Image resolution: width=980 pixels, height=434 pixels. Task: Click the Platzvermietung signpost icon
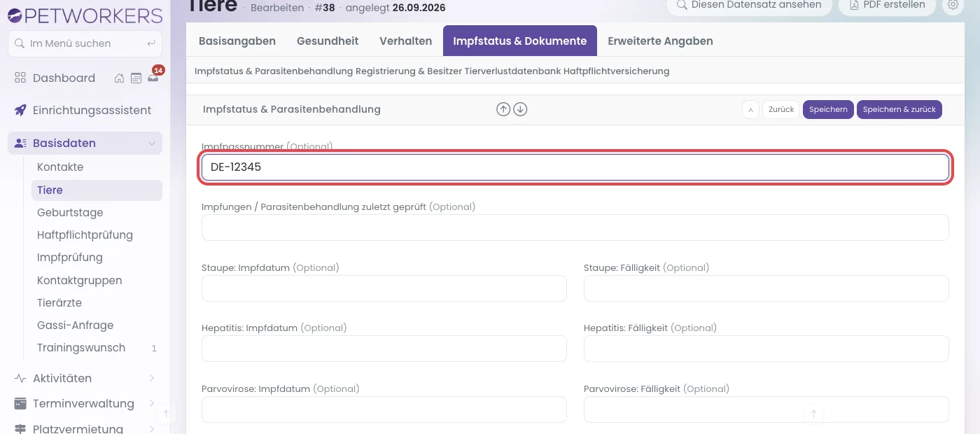pos(20,428)
